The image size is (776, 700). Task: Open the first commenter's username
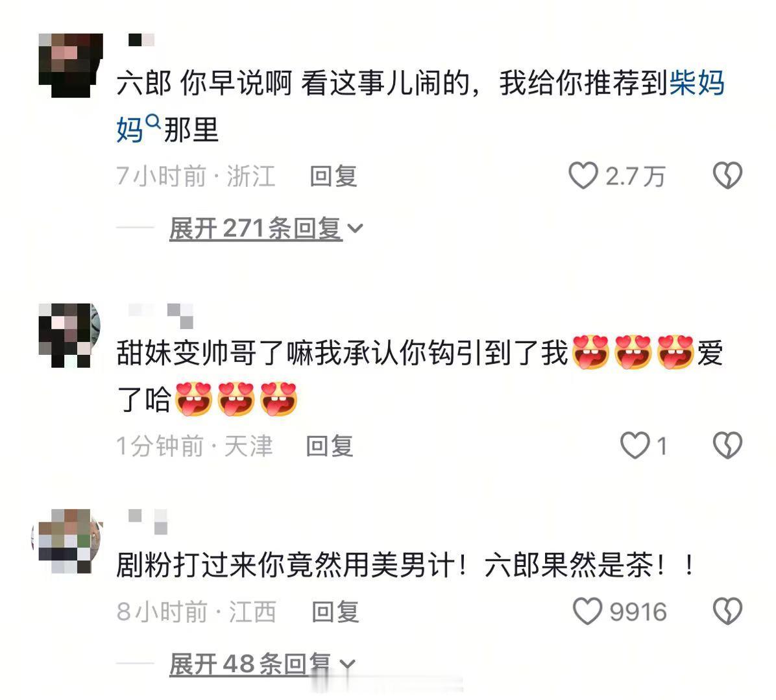[141, 40]
